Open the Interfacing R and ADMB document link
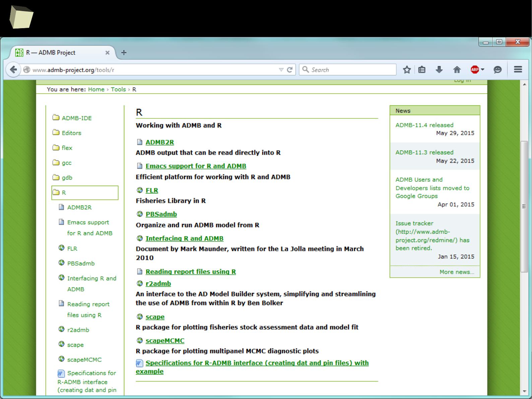 point(185,238)
